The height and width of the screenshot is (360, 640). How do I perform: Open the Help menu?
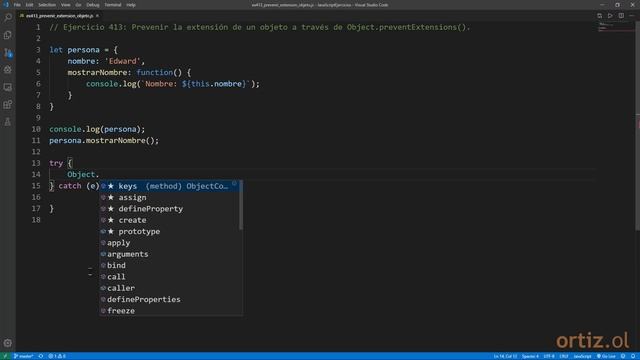(x=131, y=5)
